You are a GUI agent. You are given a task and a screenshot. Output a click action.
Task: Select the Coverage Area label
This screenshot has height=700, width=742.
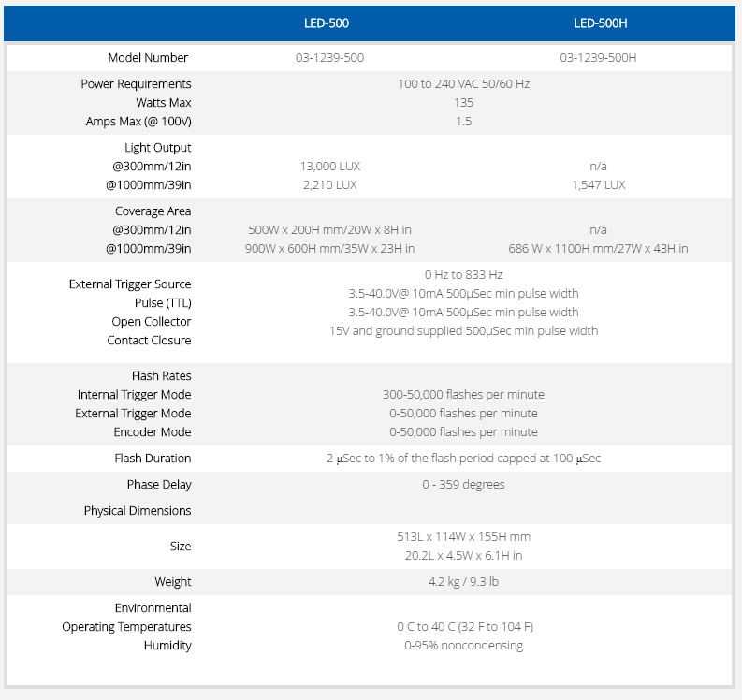(153, 211)
